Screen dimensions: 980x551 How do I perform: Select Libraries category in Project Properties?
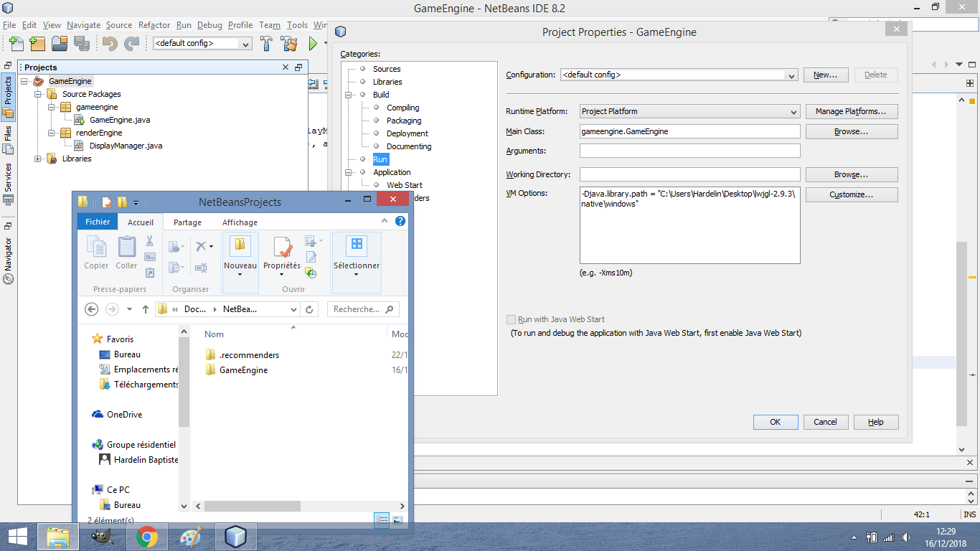(387, 82)
